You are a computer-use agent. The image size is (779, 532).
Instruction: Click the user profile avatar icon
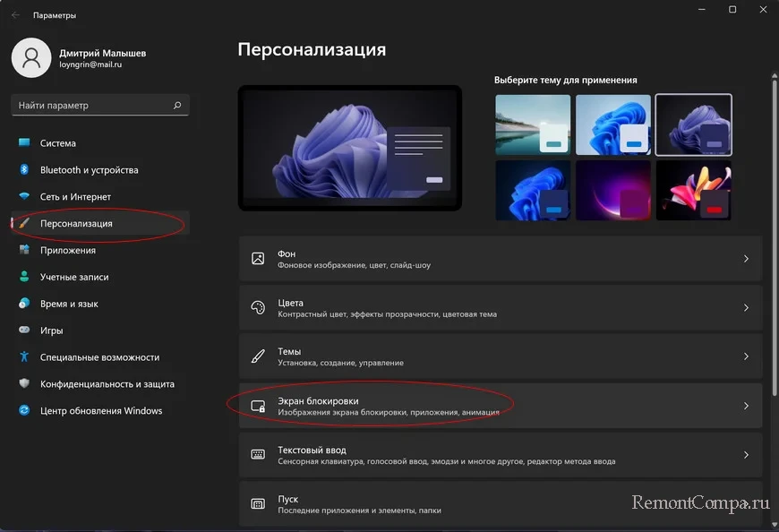[31, 59]
